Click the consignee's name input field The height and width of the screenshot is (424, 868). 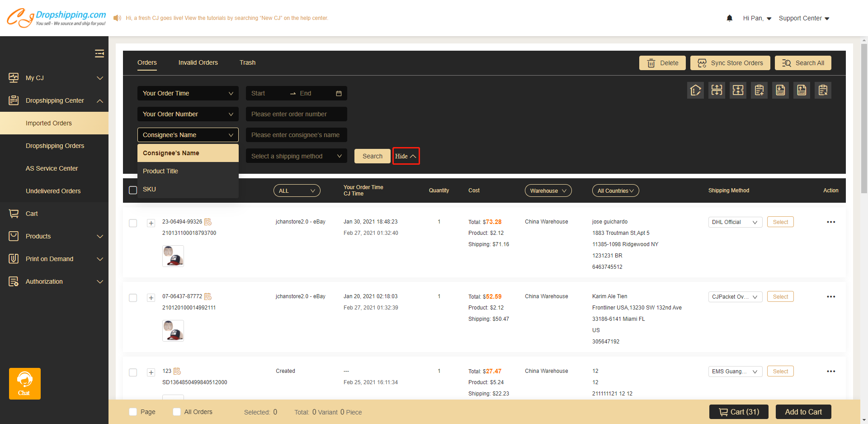(296, 135)
